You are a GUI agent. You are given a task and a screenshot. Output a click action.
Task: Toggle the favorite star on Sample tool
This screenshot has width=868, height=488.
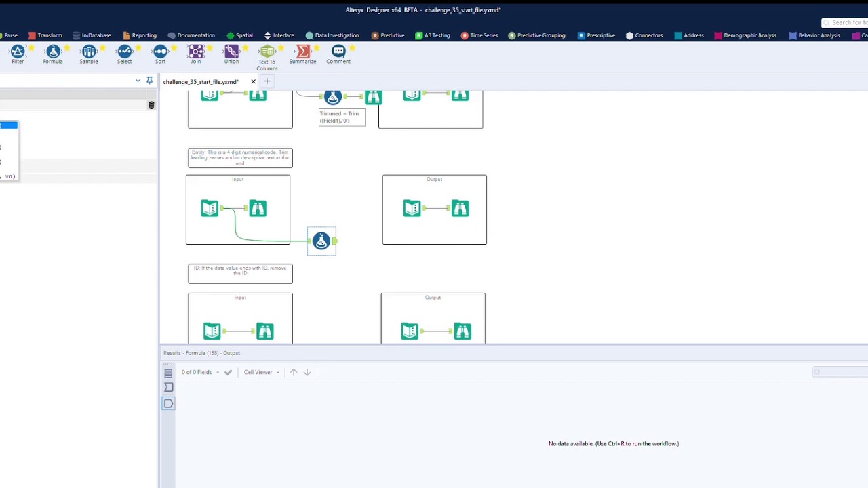pos(102,47)
